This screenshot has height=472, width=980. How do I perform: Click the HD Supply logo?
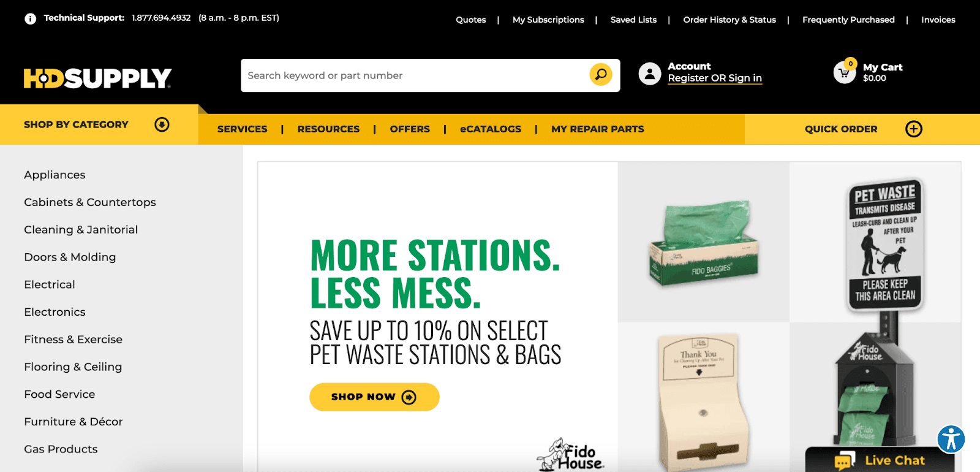(98, 78)
